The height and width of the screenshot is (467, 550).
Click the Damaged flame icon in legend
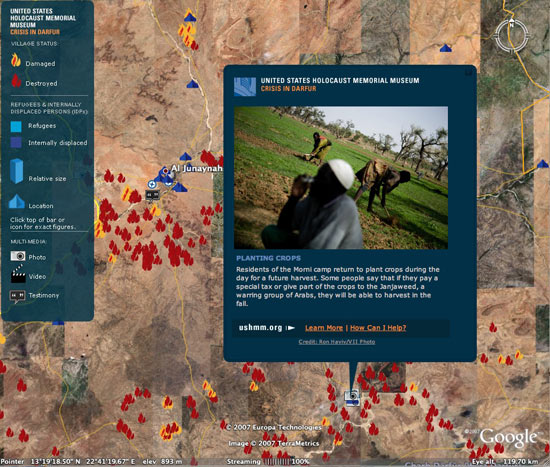(x=15, y=60)
